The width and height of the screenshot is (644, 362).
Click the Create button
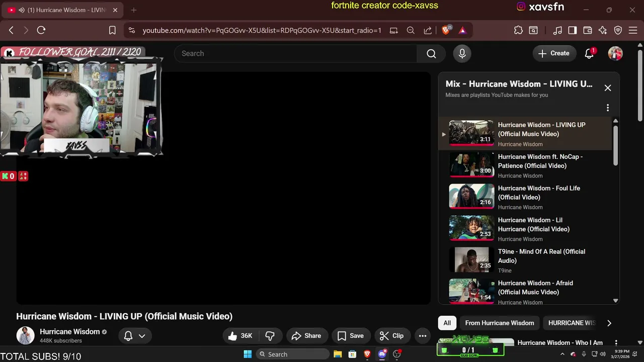pos(554,53)
